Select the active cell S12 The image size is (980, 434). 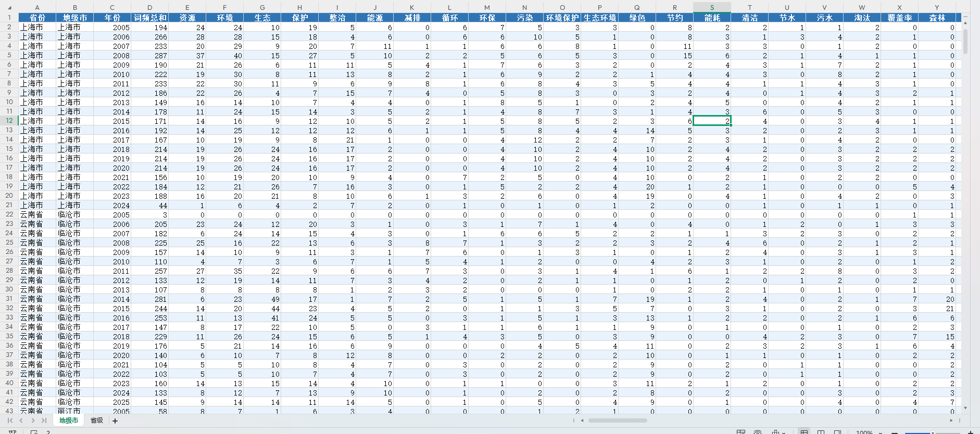(712, 121)
